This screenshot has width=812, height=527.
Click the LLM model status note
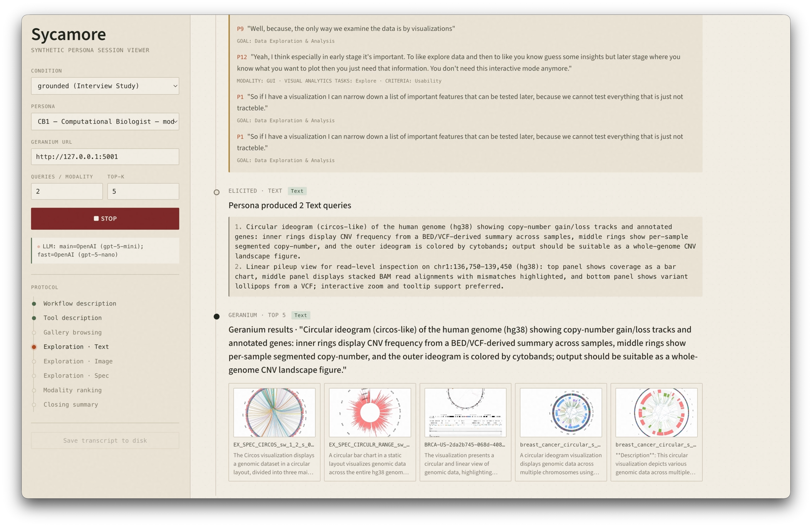click(105, 251)
